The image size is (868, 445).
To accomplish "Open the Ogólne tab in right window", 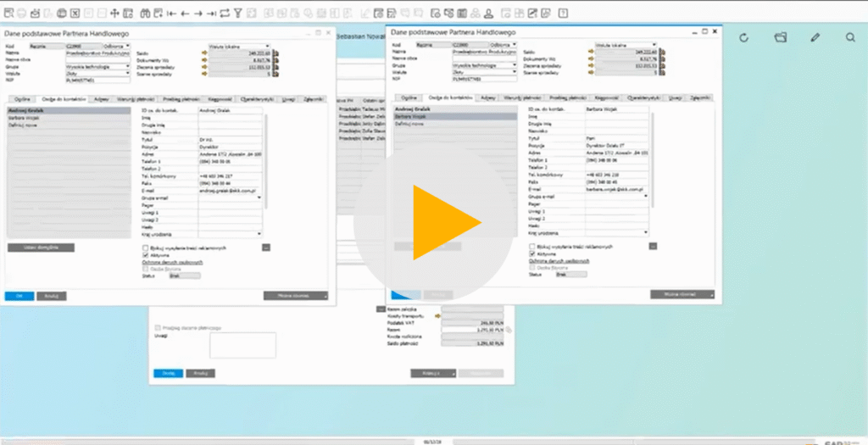I will click(408, 98).
